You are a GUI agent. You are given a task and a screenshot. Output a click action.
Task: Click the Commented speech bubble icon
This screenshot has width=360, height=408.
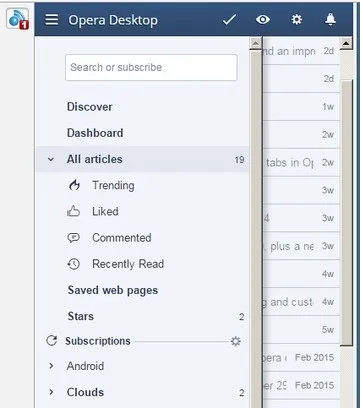point(74,238)
